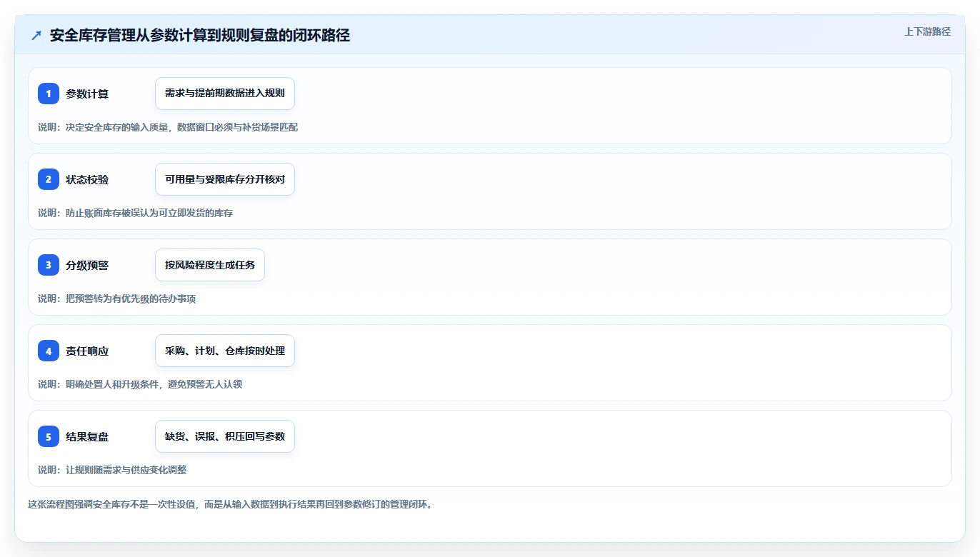Screen dimensions: 980x557
Task: Click the 可用量与受限库存分开核对 box
Action: pyautogui.click(x=225, y=179)
